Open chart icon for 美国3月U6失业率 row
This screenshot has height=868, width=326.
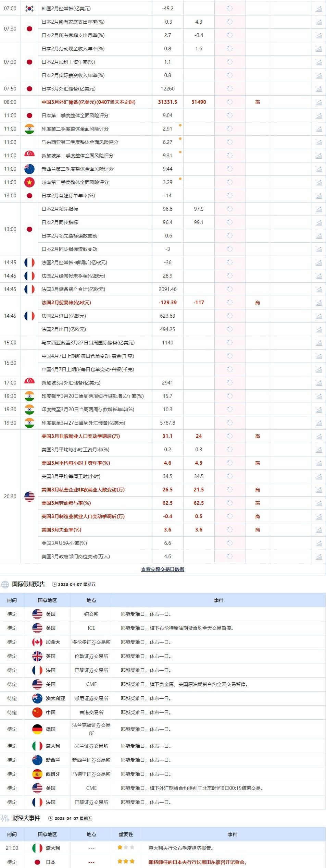point(318,543)
